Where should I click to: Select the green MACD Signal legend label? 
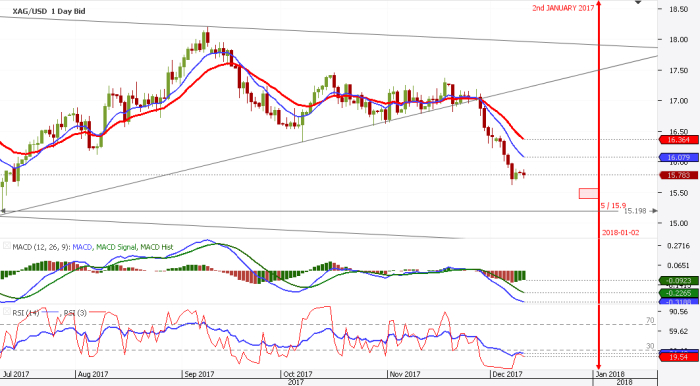[x=116, y=247]
